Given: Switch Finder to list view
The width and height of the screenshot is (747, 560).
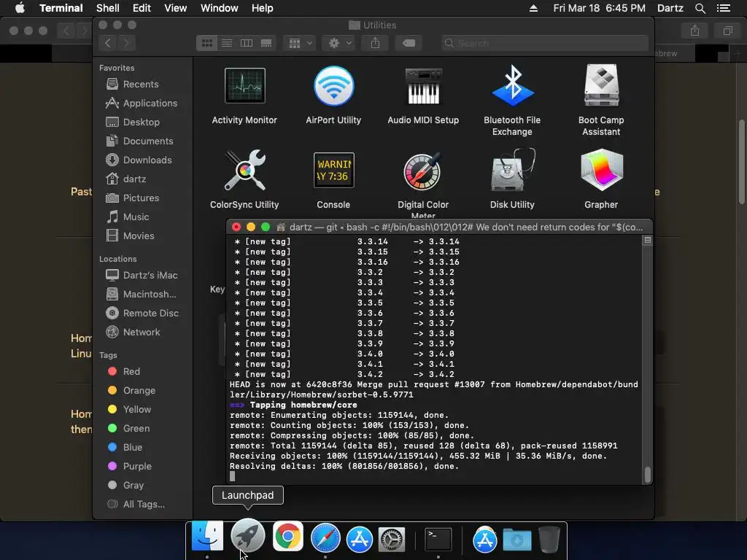Looking at the screenshot, I should (x=227, y=43).
